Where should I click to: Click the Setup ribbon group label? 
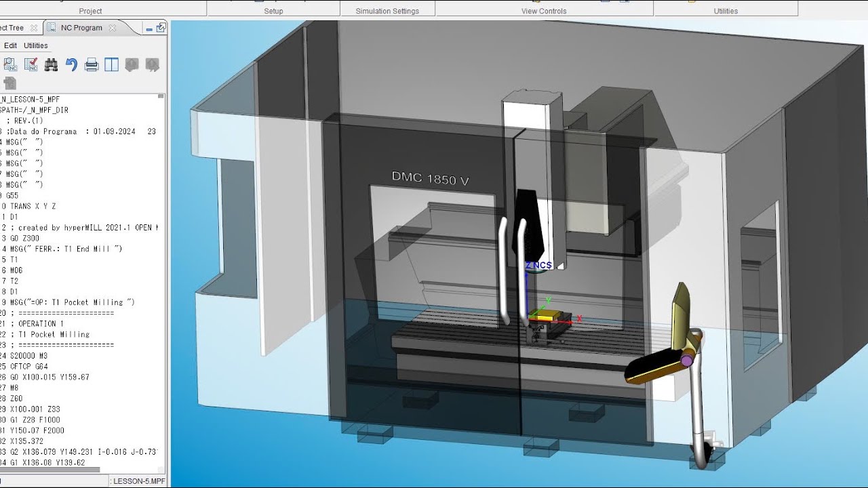tap(273, 11)
